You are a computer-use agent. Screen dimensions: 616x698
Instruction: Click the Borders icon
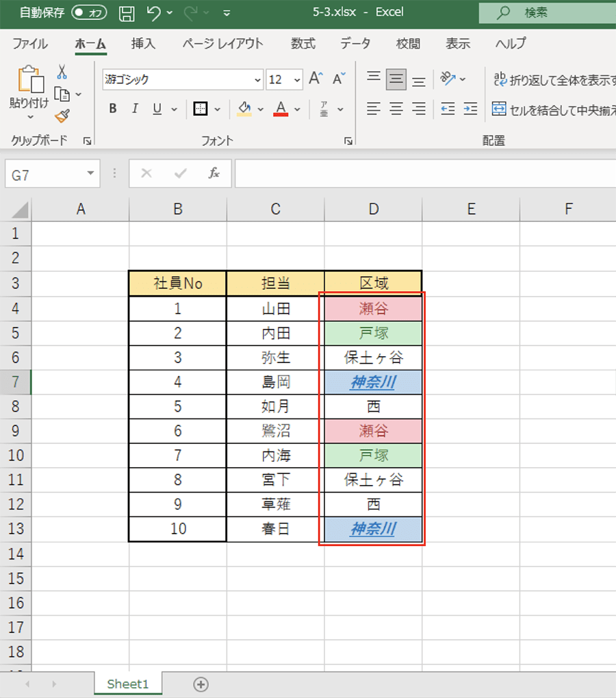[x=200, y=108]
